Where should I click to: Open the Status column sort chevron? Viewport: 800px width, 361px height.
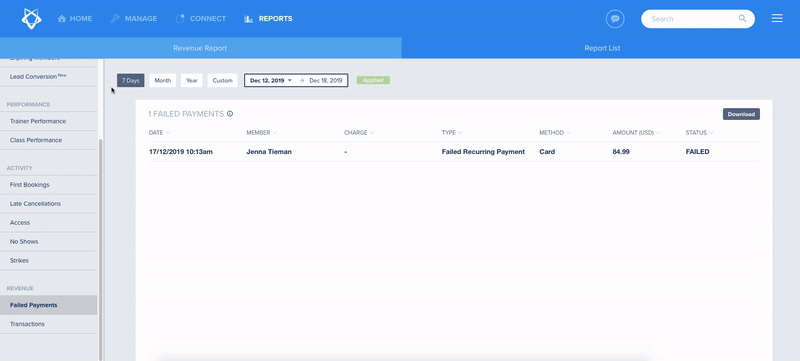coord(711,133)
